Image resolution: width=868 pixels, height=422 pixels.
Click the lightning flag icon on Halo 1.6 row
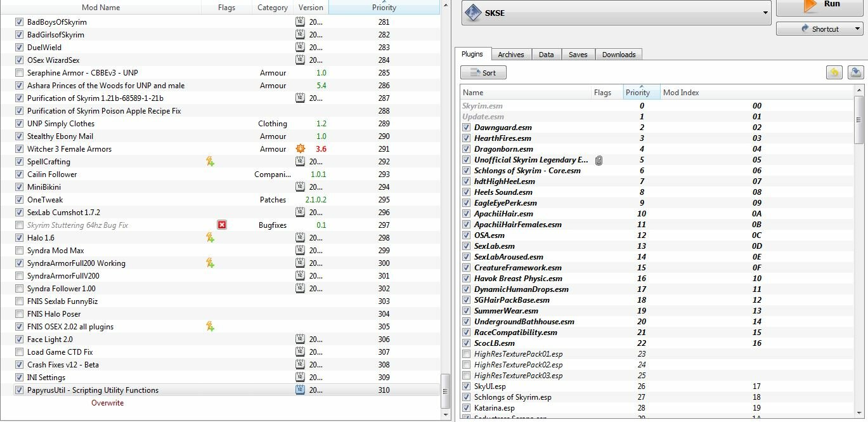pyautogui.click(x=210, y=237)
